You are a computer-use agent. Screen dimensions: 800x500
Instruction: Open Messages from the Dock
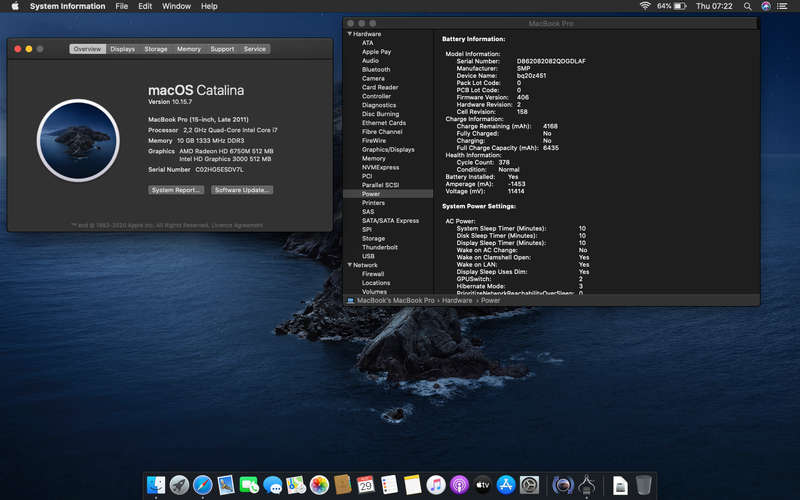tap(273, 485)
